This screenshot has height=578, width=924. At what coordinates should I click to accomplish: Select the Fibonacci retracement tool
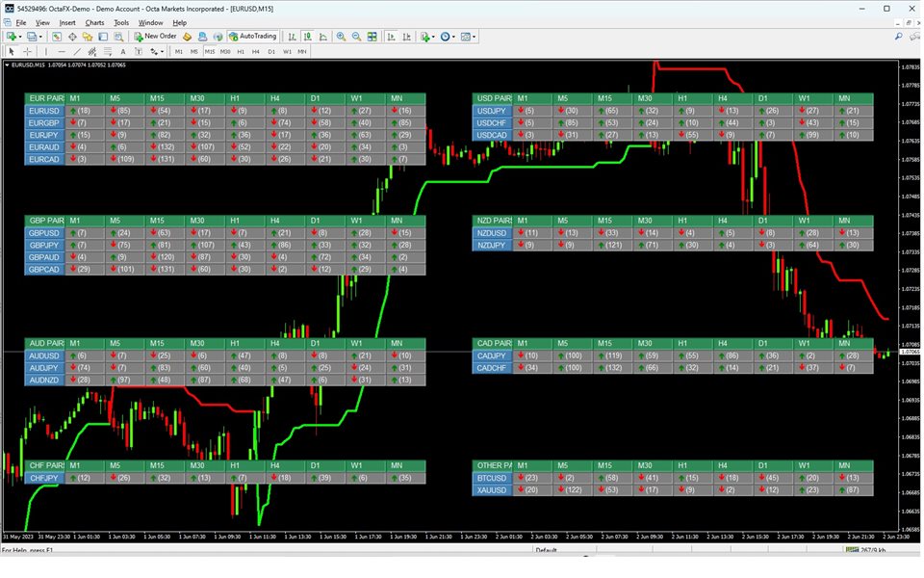(107, 51)
